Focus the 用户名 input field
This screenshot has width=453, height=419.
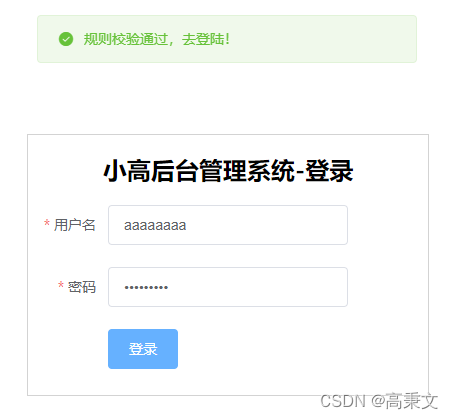point(228,225)
